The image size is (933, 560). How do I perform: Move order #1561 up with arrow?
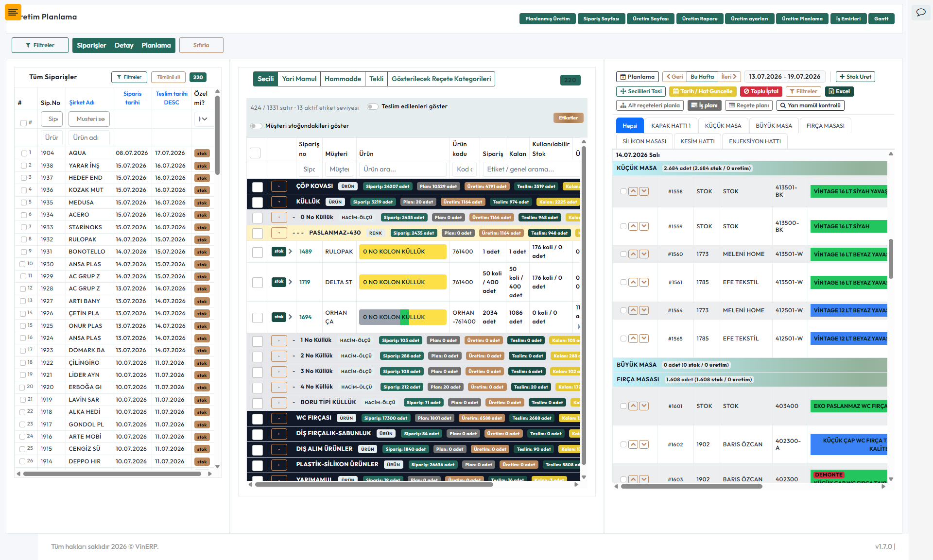[x=633, y=282]
